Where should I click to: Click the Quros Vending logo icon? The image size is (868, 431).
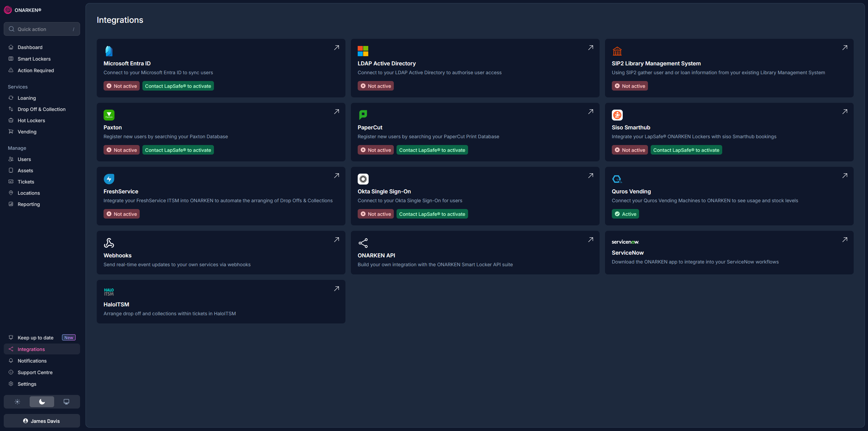pyautogui.click(x=617, y=179)
